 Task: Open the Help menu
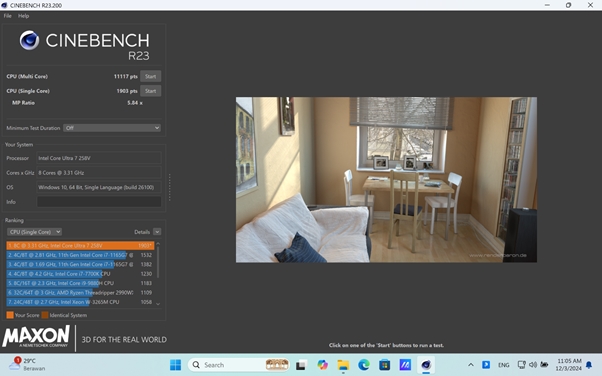23,16
